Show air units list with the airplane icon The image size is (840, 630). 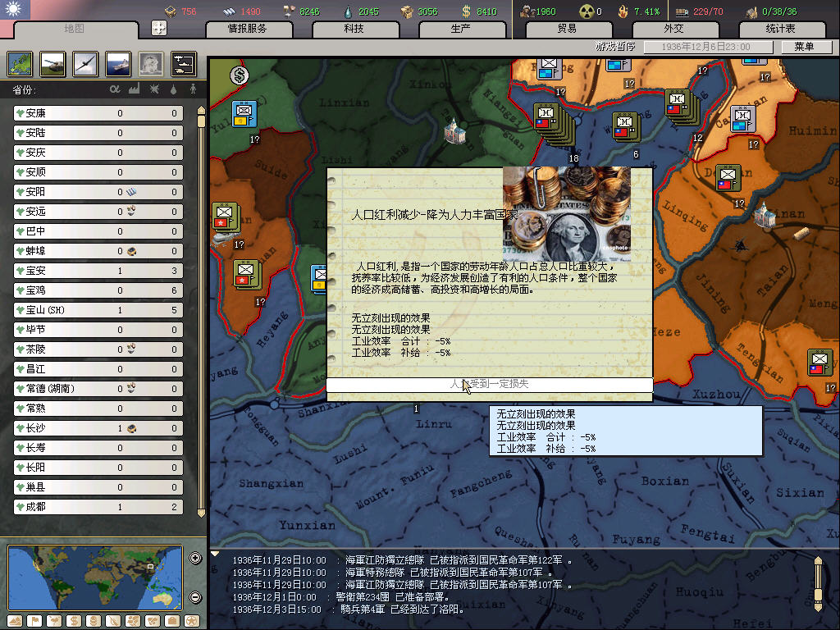tap(85, 64)
